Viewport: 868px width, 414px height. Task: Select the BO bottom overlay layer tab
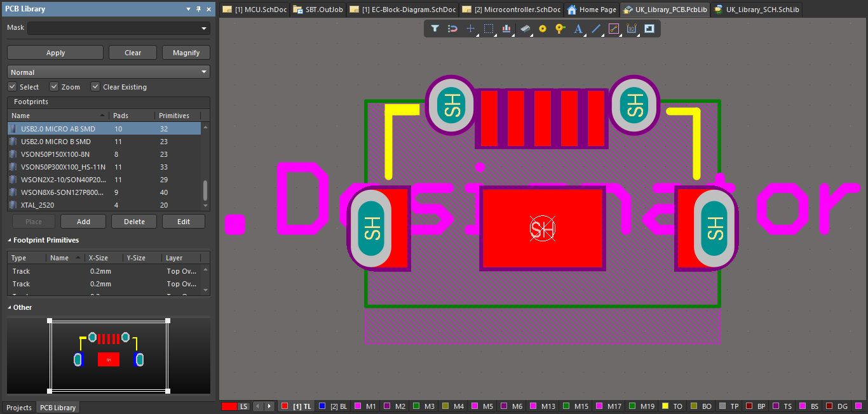700,406
